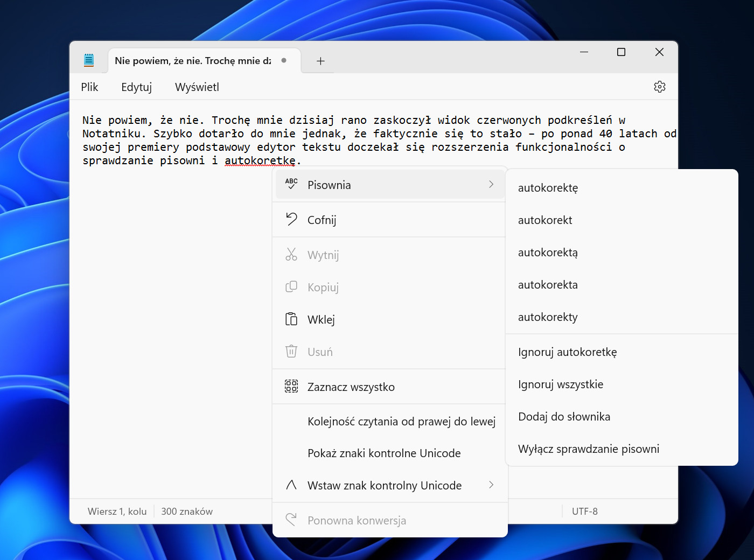Pick suggestion 'autokorektę'
754x560 pixels.
tap(622, 188)
